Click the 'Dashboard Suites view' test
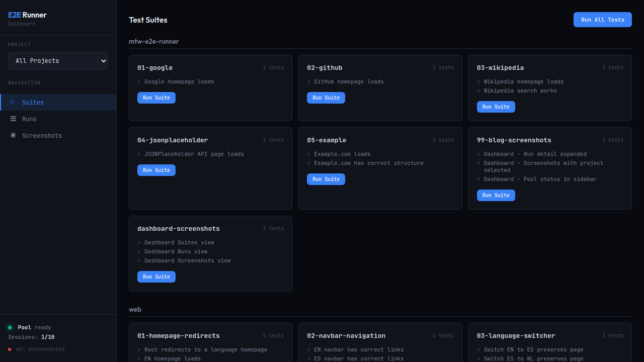 point(179,242)
